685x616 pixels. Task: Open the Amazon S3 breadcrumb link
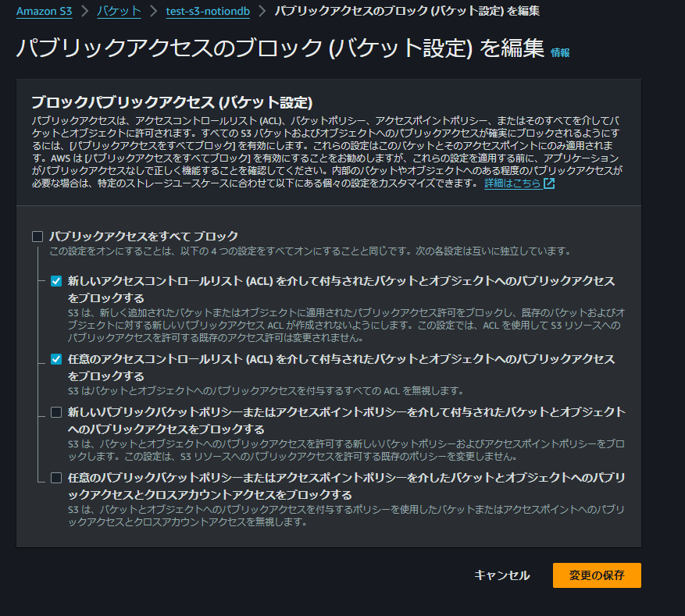[44, 12]
